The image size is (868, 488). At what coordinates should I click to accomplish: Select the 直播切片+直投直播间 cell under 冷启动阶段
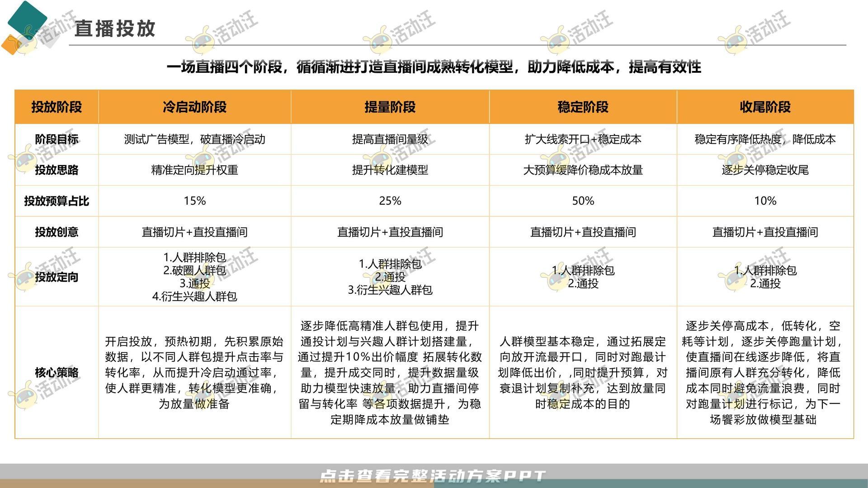click(x=194, y=231)
